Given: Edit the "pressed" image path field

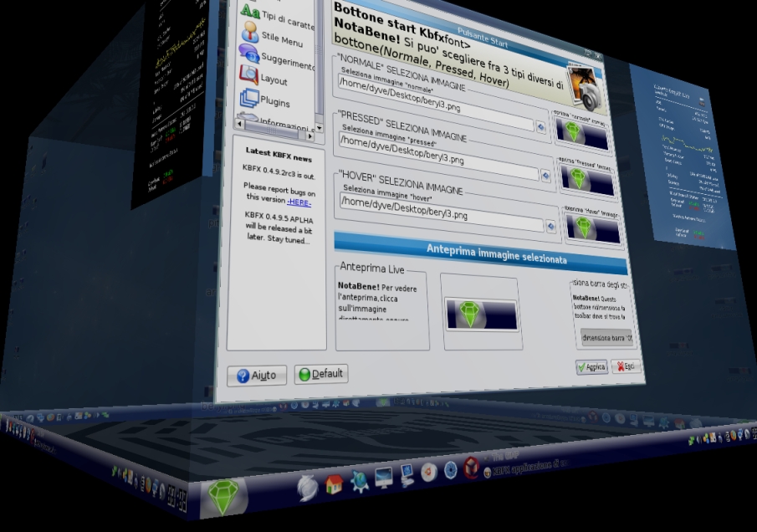Looking at the screenshot, I should [438, 156].
